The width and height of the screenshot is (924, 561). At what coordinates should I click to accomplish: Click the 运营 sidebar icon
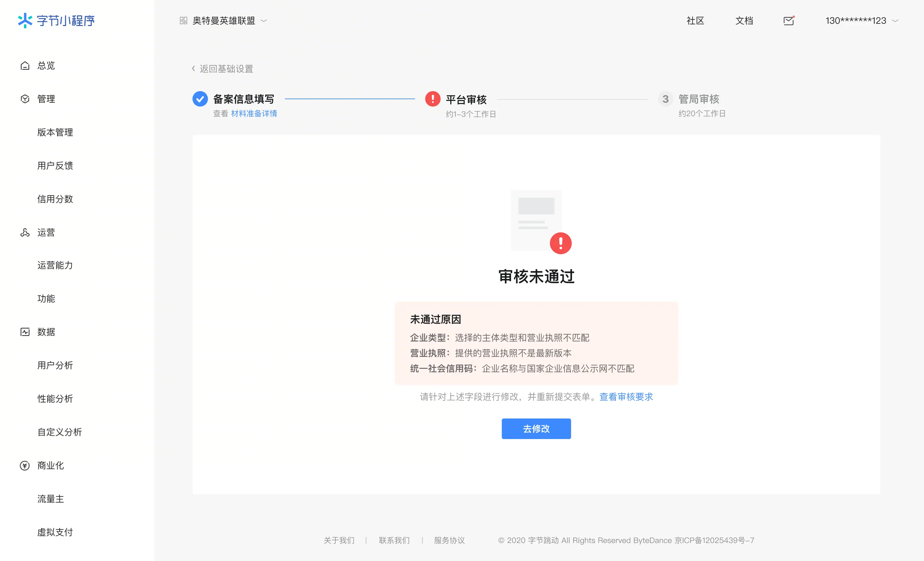[25, 232]
